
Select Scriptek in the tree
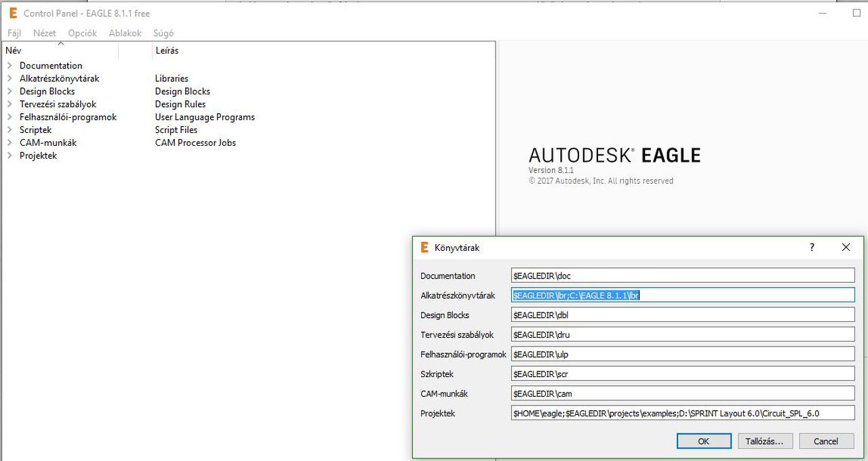click(x=35, y=130)
